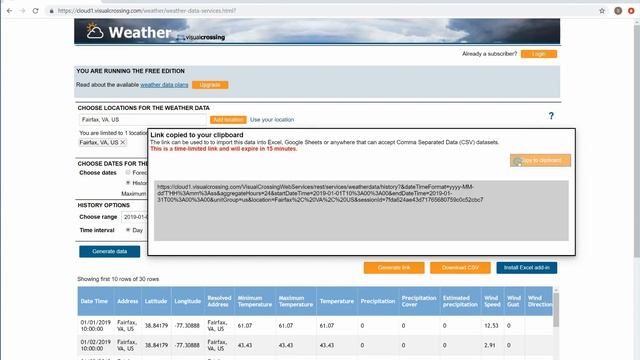Open the red extension icon in toolbar
The width and height of the screenshot is (640, 360).
tap(631, 11)
